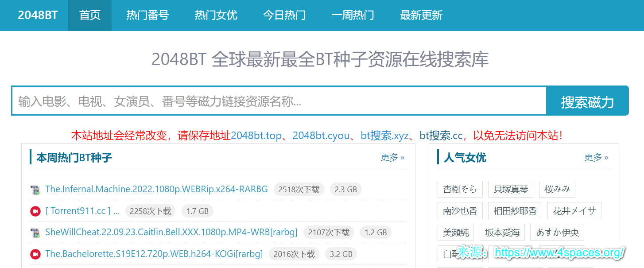This screenshot has width=644, height=268.
Task: Open The.Bachelorette.S19E12.720p torrent link
Action: click(154, 254)
